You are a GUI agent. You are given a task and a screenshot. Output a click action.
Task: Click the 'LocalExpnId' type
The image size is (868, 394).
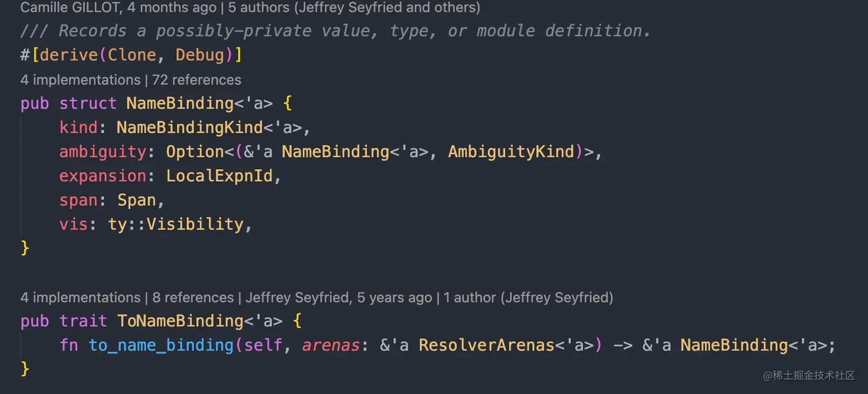(x=219, y=175)
